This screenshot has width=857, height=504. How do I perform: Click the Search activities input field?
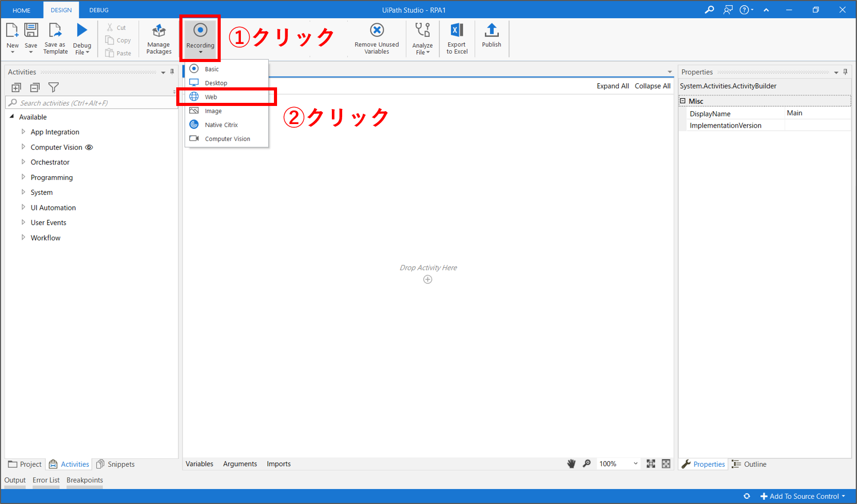click(93, 103)
